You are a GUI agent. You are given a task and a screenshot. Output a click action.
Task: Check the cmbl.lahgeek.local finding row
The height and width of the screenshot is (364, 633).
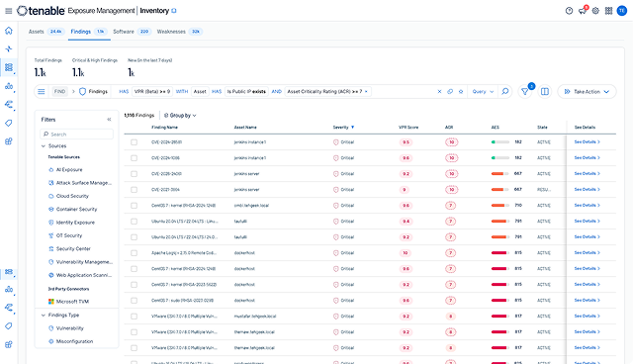(x=135, y=206)
